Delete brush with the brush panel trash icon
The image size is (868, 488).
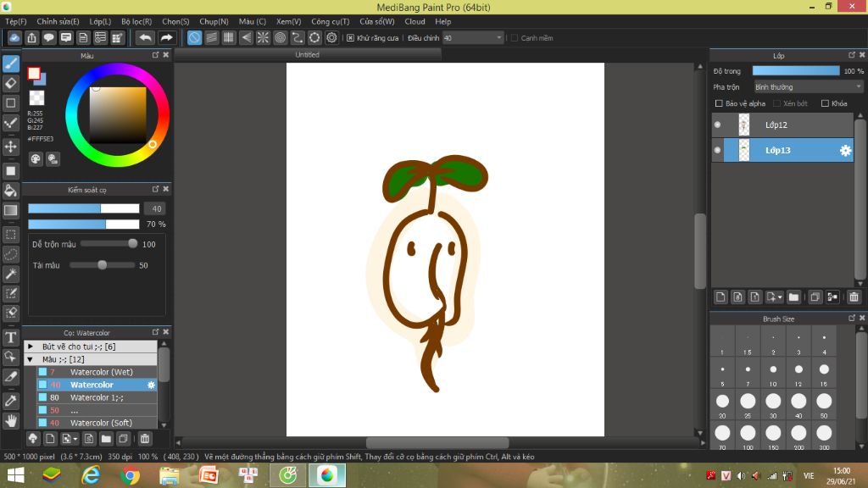tap(144, 439)
